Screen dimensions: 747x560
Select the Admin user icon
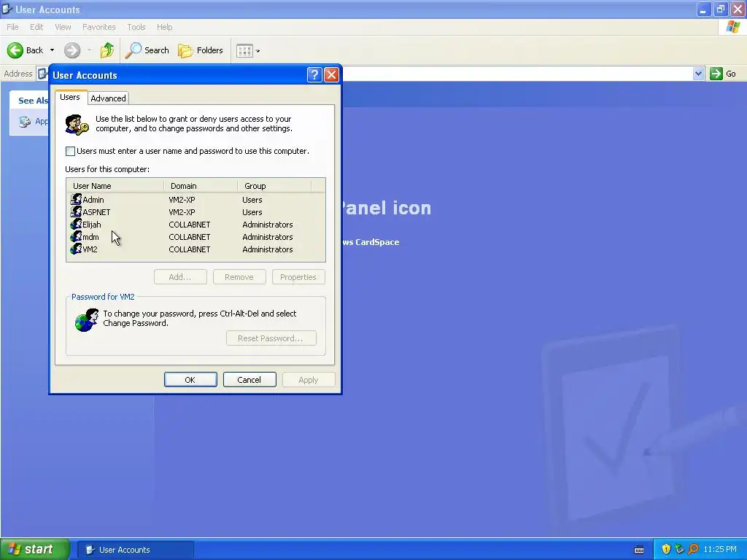tap(76, 199)
